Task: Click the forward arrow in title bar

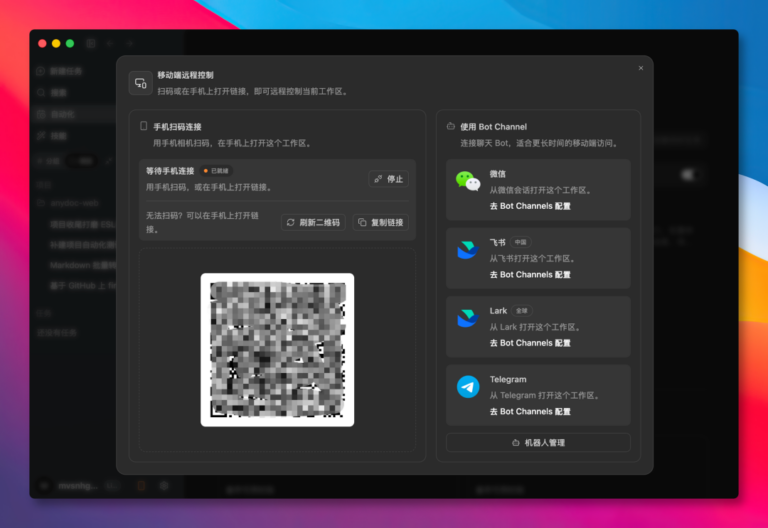Action: 129,43
